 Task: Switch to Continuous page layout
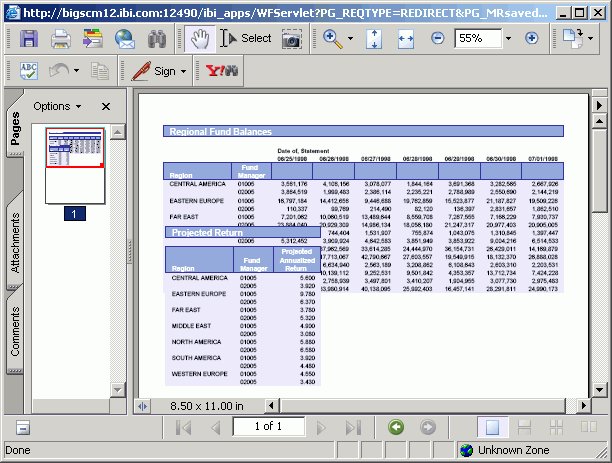[x=522, y=427]
